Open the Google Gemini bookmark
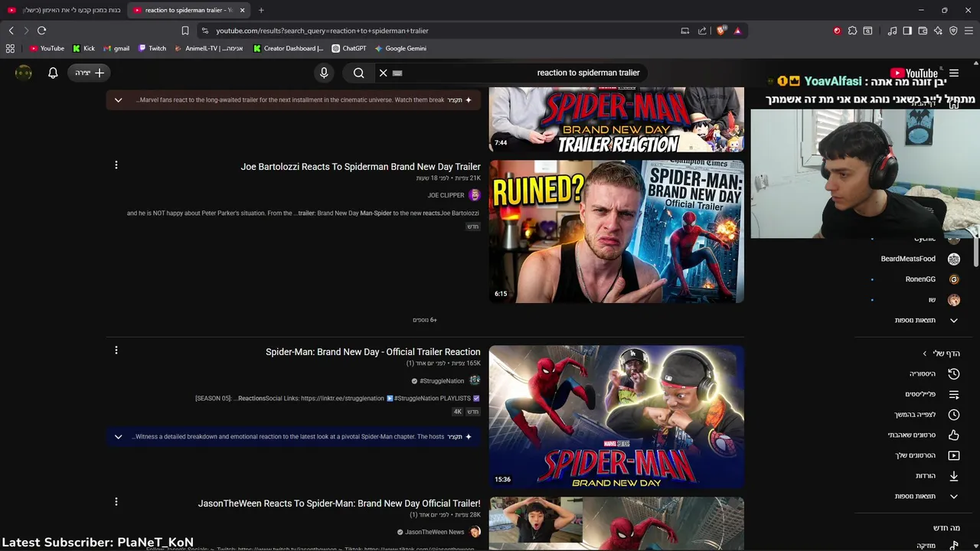 [x=400, y=48]
